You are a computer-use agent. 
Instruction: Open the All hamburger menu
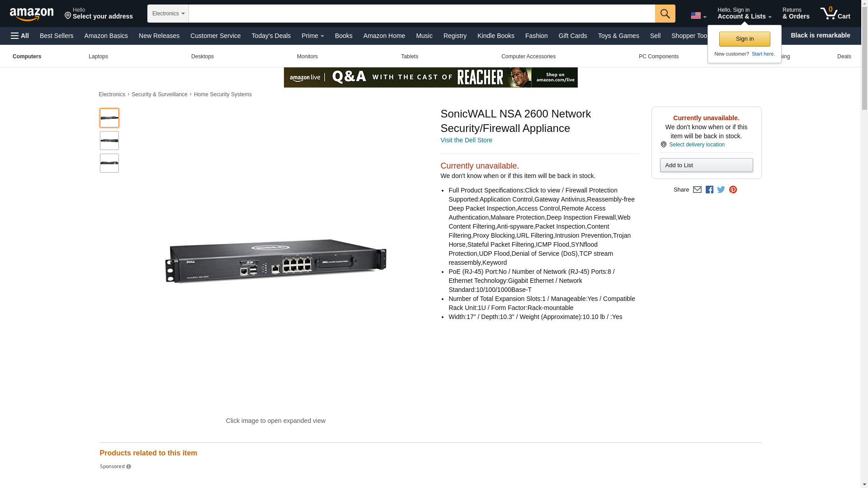20,36
